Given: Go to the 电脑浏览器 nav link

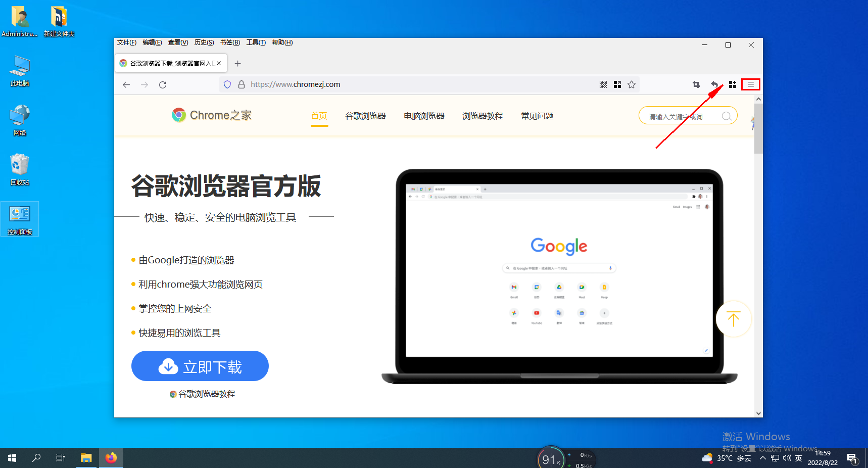Looking at the screenshot, I should pos(424,116).
